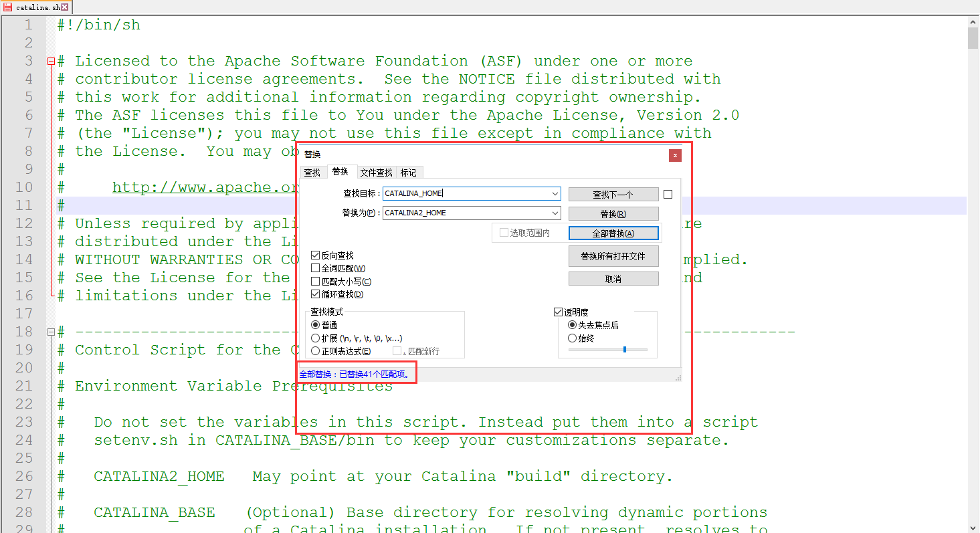The height and width of the screenshot is (533, 980).
Task: Select the 始终 transparency radio
Action: pos(572,338)
